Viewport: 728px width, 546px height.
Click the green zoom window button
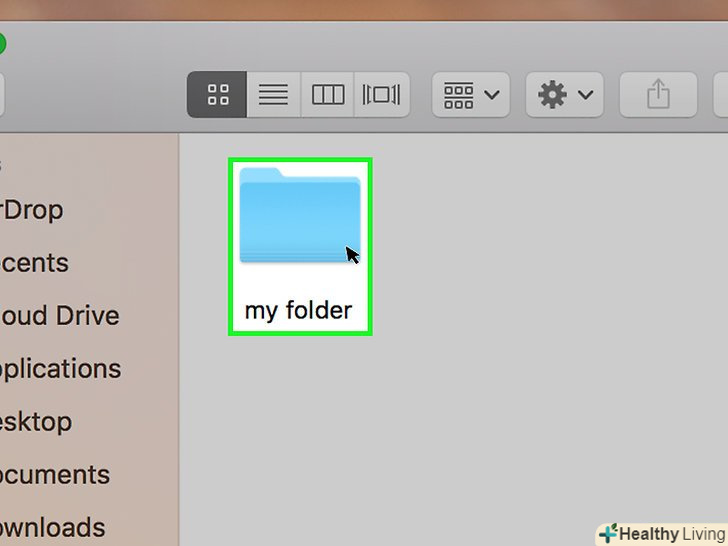(1, 45)
